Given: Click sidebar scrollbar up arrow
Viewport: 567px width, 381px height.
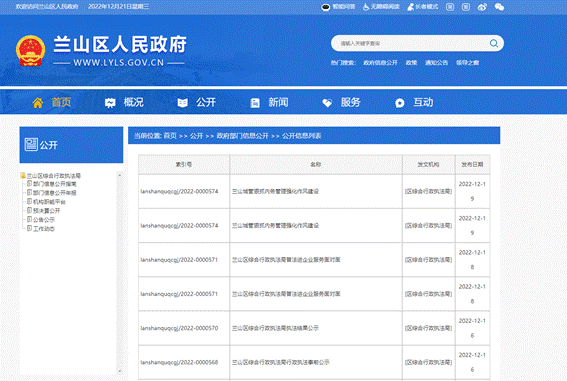Looking at the screenshot, I should 120,175.
